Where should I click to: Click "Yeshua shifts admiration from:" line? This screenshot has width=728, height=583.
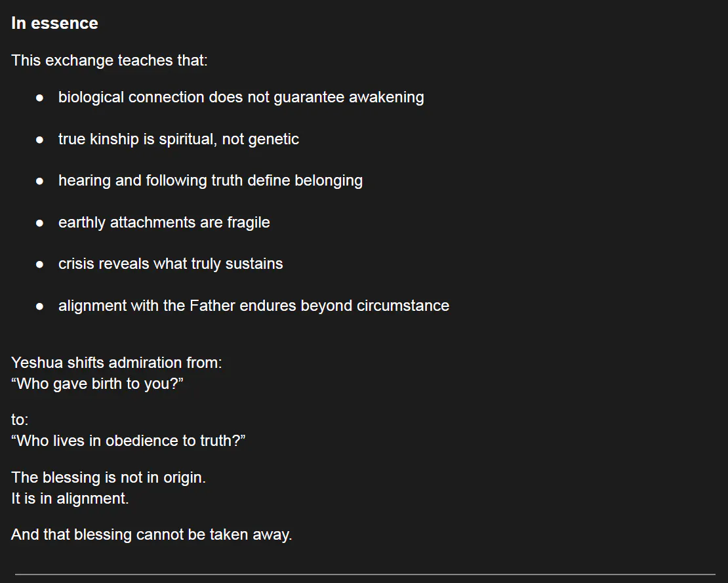tap(116, 363)
